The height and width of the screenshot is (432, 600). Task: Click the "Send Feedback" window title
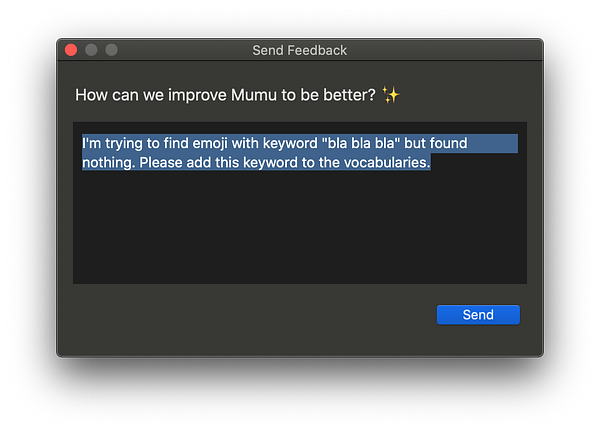pyautogui.click(x=300, y=50)
